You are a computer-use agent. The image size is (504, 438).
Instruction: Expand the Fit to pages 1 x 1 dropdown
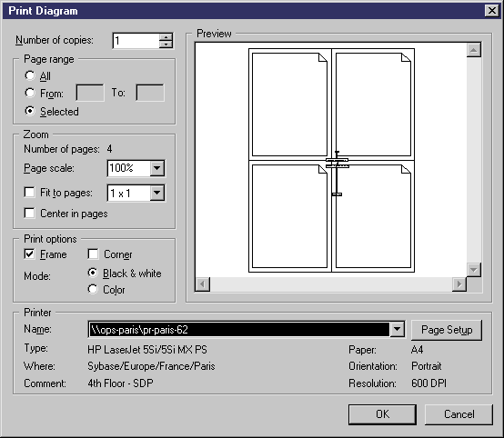[x=157, y=193]
